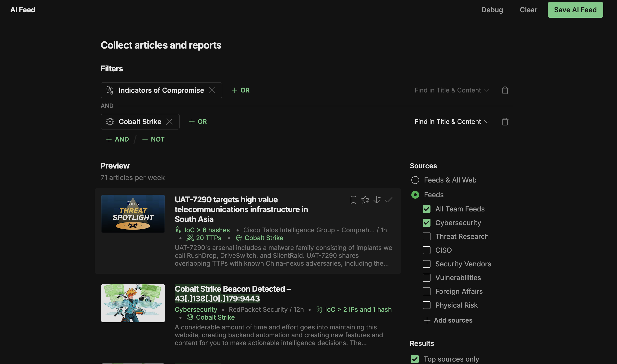Star the UAT-7290 article
This screenshot has height=364, width=617.
(x=365, y=200)
